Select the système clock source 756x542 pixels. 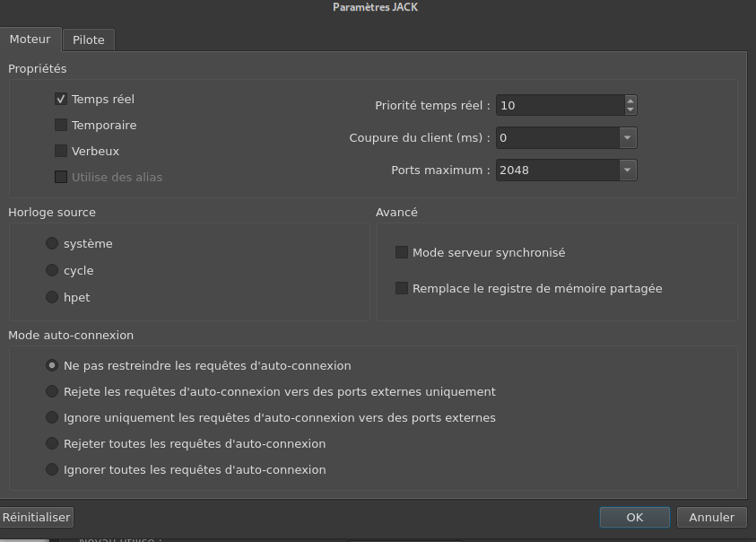click(x=52, y=244)
